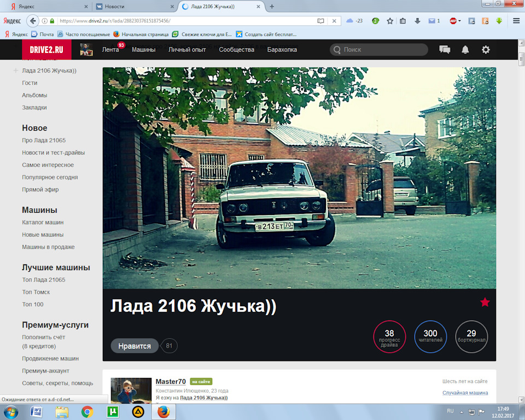This screenshot has width=525, height=420.
Task: Click the green download arrow extension icon
Action: point(499,21)
